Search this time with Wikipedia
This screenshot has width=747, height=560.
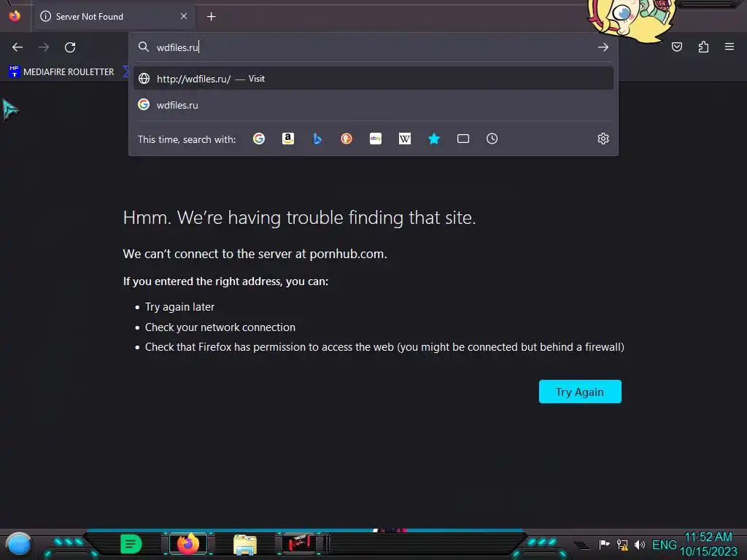coord(404,139)
